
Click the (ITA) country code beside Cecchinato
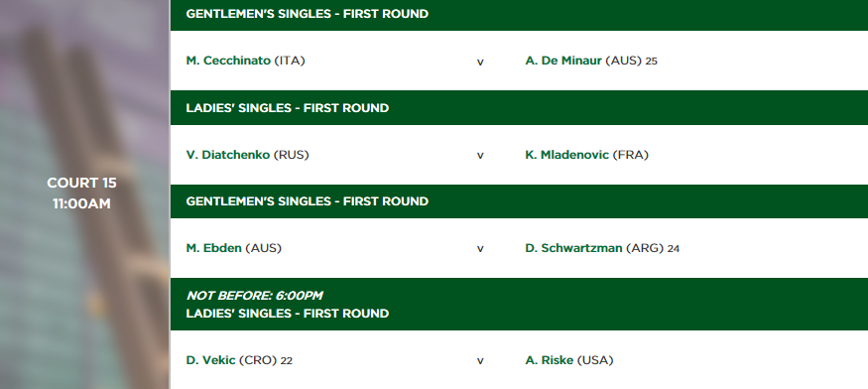pos(290,61)
